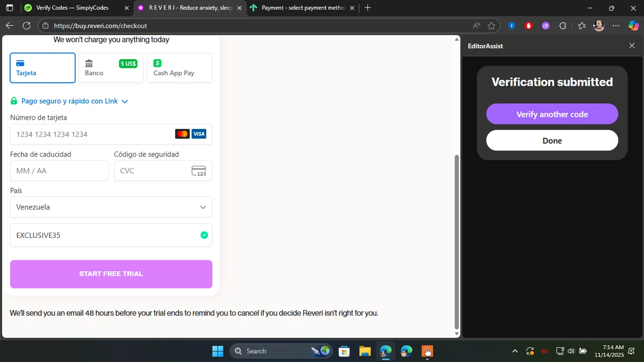Click the scrollbar down arrow

pyautogui.click(x=457, y=334)
